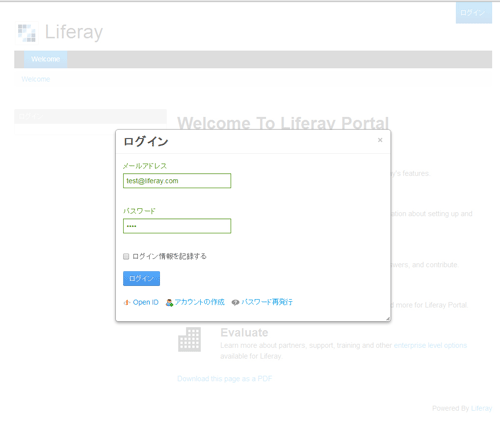Close the ログイン dialog

coord(380,140)
